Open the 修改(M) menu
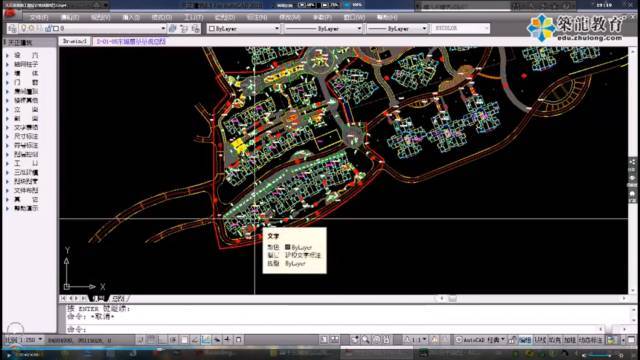This screenshot has width=640, height=360. 290,17
